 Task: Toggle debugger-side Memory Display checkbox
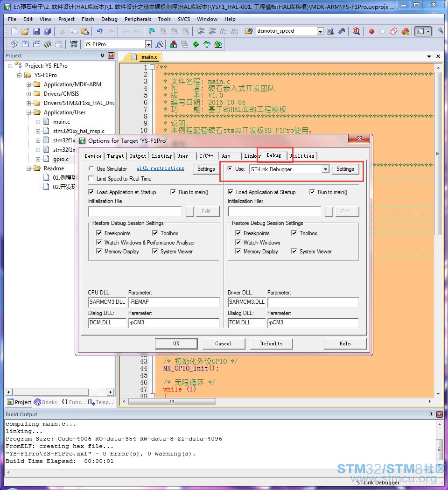[x=238, y=251]
